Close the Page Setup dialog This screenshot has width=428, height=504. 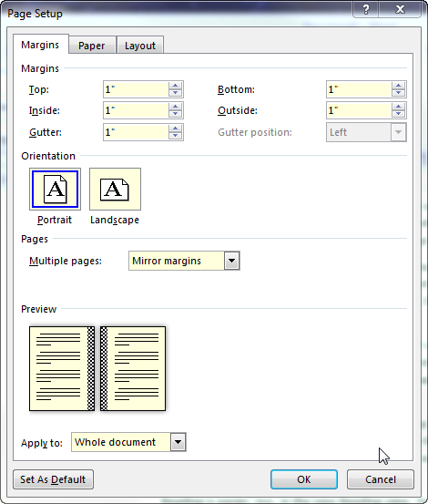[400, 9]
